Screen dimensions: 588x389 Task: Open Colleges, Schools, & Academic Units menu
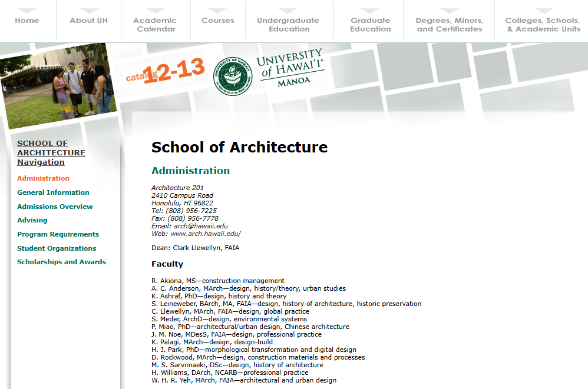(x=542, y=24)
